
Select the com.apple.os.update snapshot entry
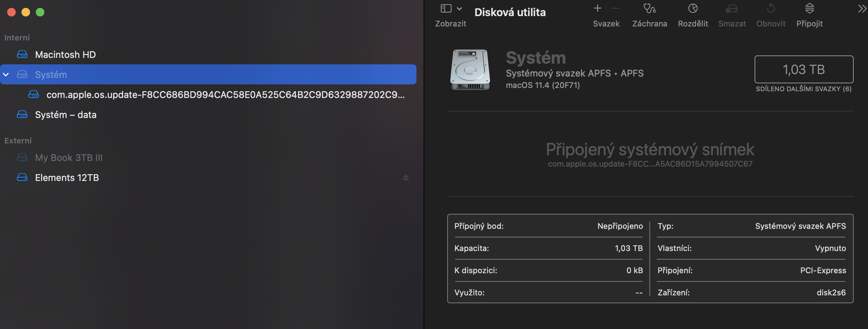pyautogui.click(x=225, y=95)
